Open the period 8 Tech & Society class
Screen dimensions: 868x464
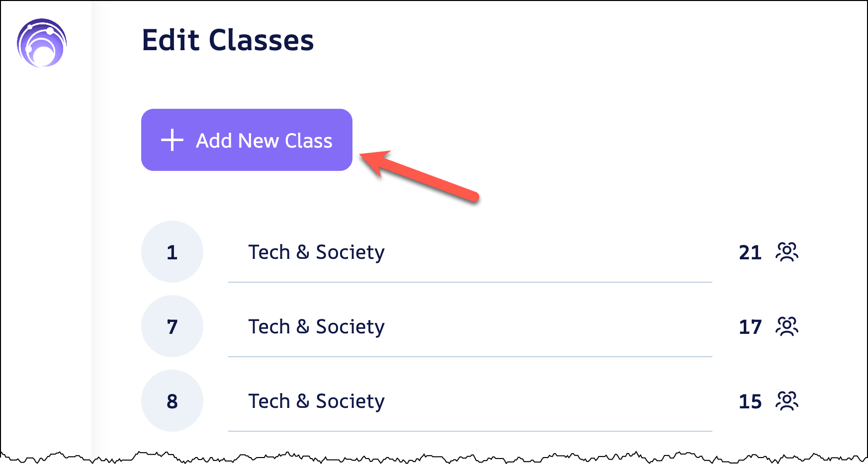tap(316, 401)
